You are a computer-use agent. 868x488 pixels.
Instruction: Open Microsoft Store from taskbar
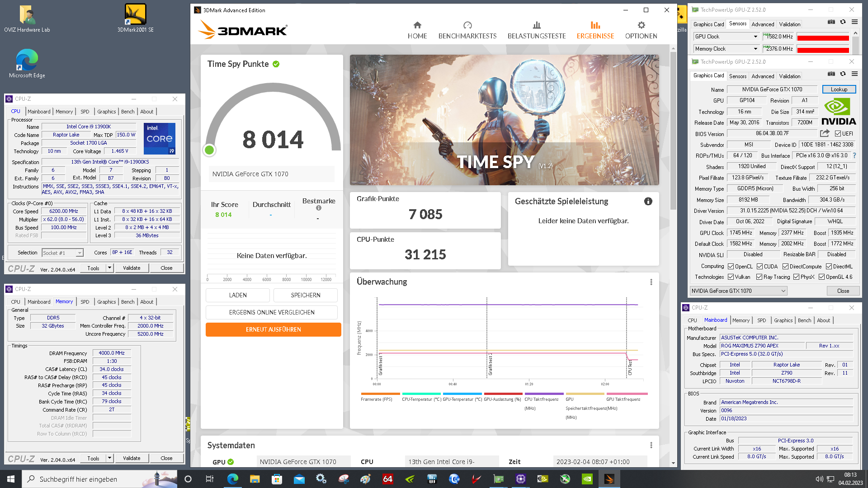click(277, 479)
